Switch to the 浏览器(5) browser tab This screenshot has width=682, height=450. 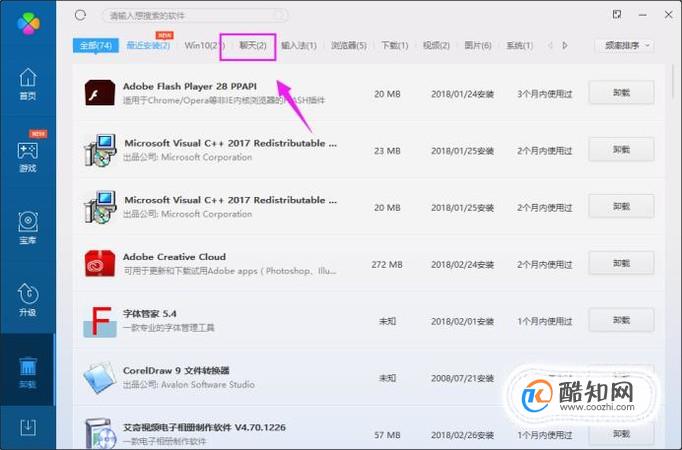point(349,45)
